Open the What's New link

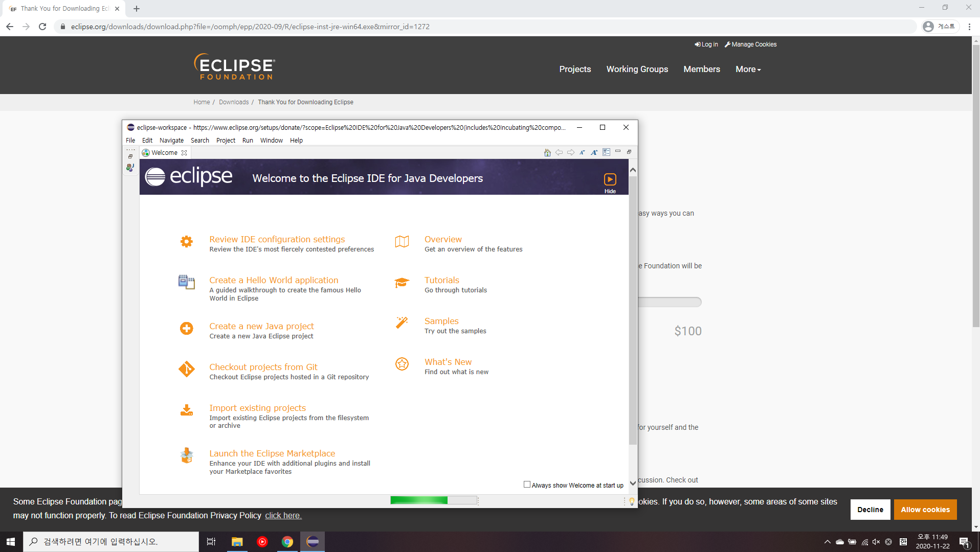tap(448, 362)
